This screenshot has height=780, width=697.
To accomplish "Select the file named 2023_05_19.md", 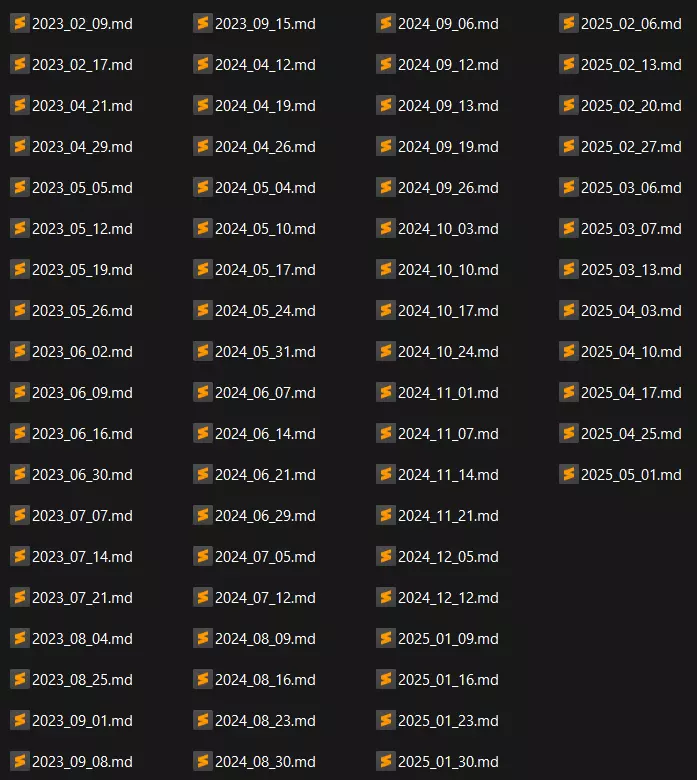I will (x=83, y=270).
